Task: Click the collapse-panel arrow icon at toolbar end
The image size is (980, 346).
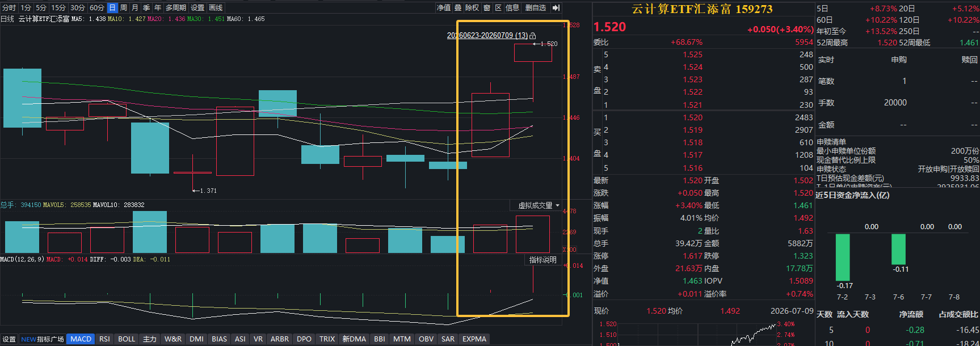Action: (556, 7)
